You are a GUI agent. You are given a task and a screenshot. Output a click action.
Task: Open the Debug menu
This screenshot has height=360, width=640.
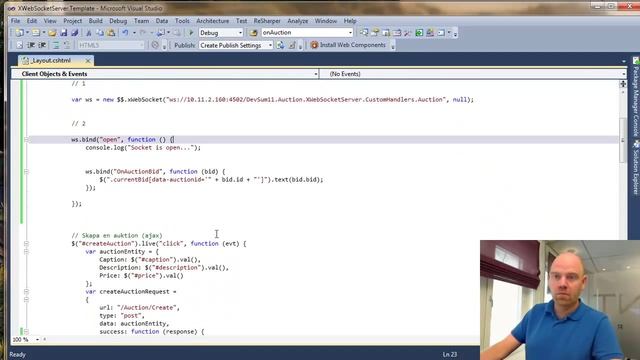point(118,21)
